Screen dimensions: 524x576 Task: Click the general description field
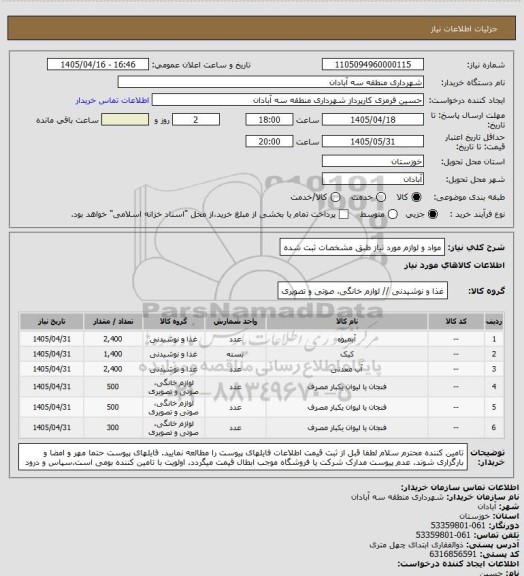point(362,248)
